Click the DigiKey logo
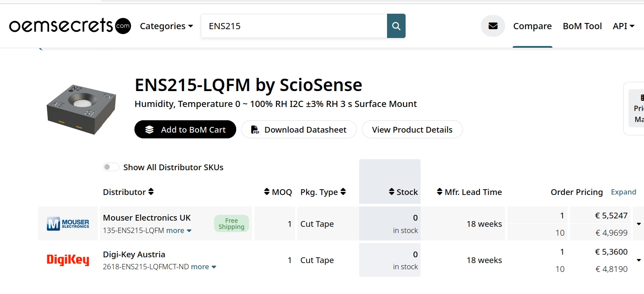Screen dimensions: 644x294 [x=68, y=260]
